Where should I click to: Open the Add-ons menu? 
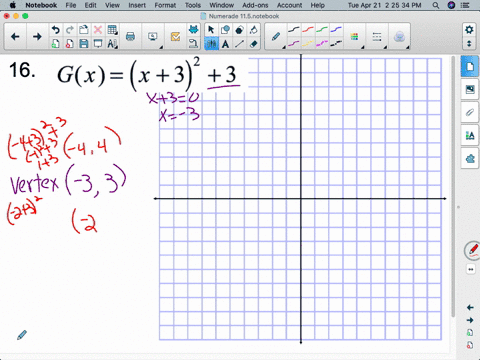pos(255,5)
